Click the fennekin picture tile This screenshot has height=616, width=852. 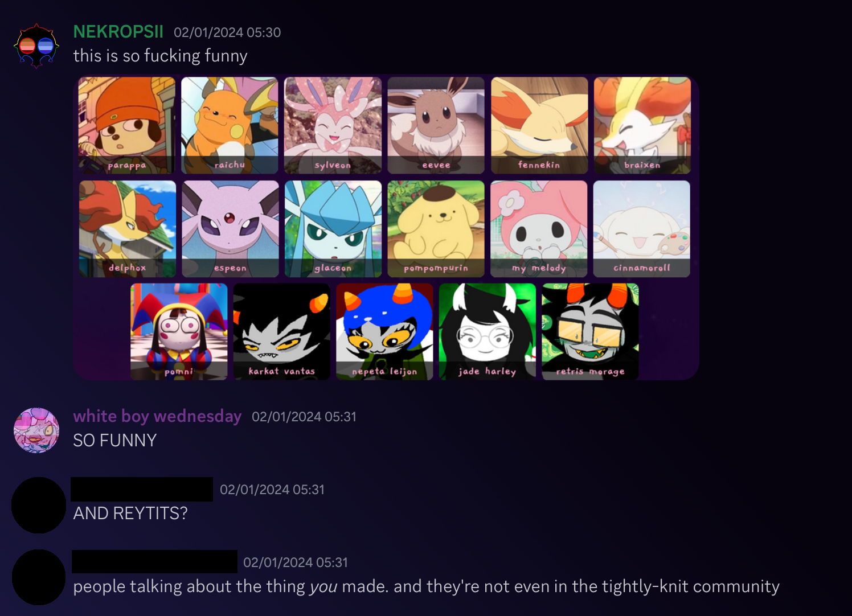pos(539,125)
